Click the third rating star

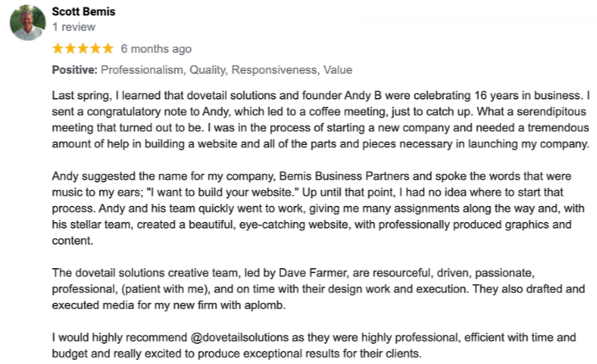[83, 48]
